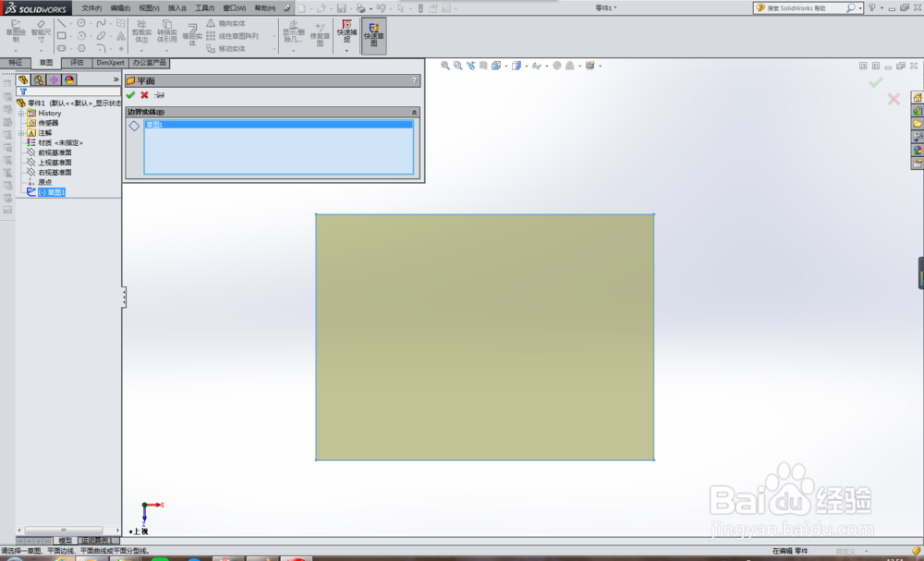924x561 pixels.
Task: Open the 帮助(H) menu
Action: tap(265, 8)
